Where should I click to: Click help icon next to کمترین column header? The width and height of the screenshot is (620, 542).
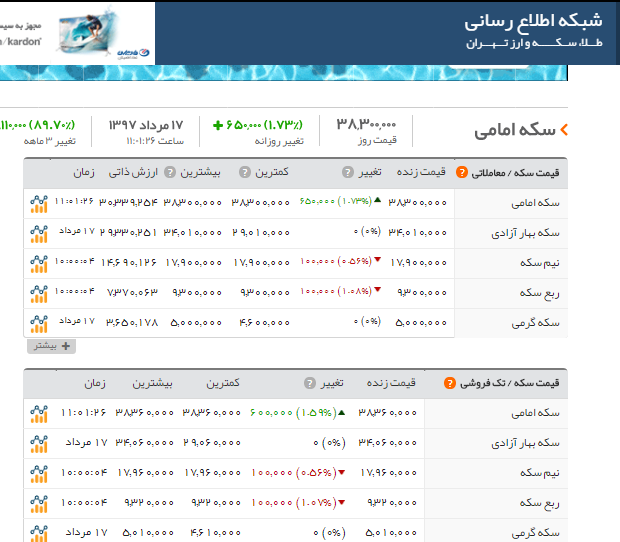pos(245,172)
